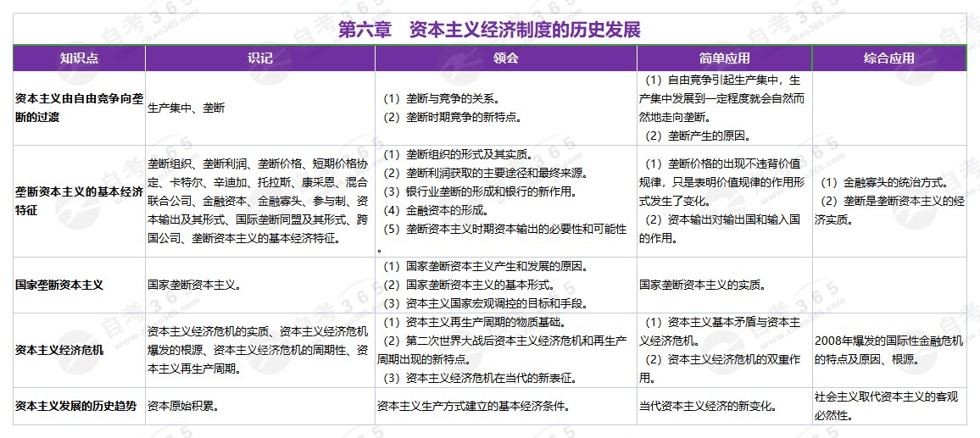The height and width of the screenshot is (438, 980).
Task: Select the 资本原始积累 cell
Action: [x=184, y=406]
